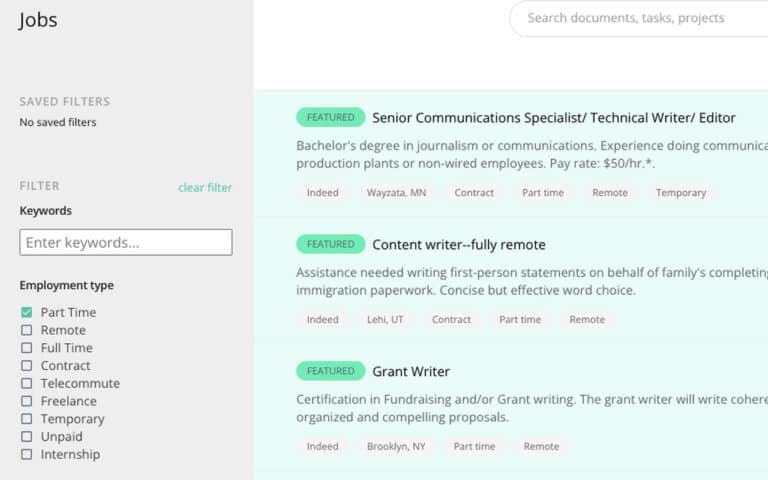Screen dimensions: 768x480
Task: Click the Brooklyn, NY tag
Action: pos(396,447)
